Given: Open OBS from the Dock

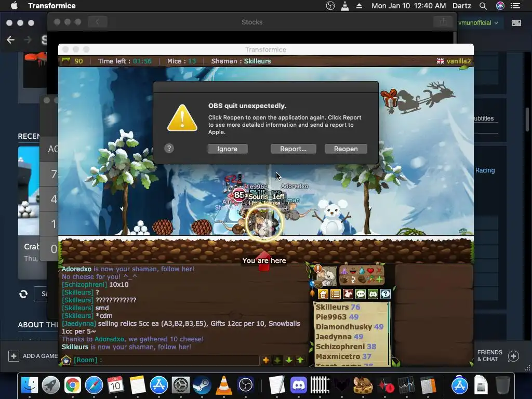Looking at the screenshot, I should [246, 385].
